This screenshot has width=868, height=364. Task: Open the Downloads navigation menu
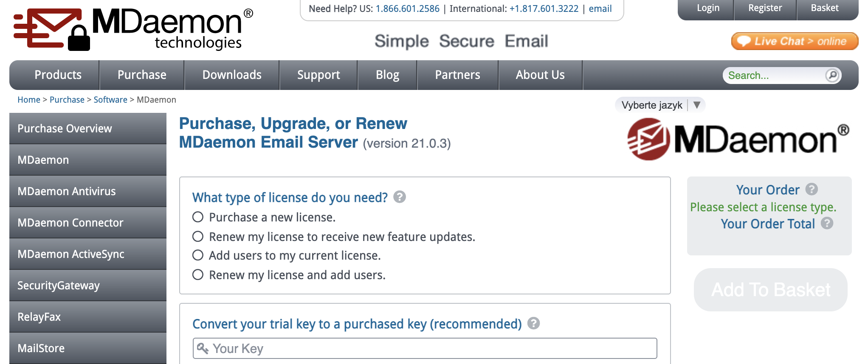coord(232,75)
